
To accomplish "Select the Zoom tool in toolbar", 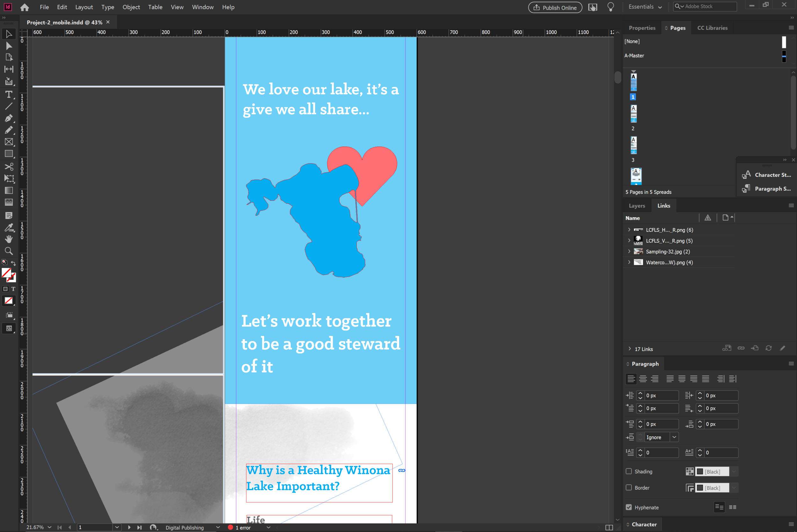I will [9, 251].
